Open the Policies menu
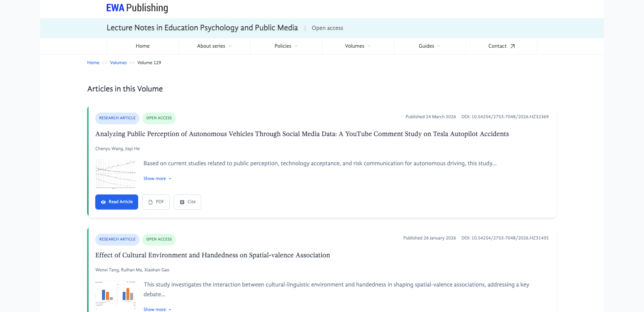Screen dimensions: 644x312 pos(286,46)
